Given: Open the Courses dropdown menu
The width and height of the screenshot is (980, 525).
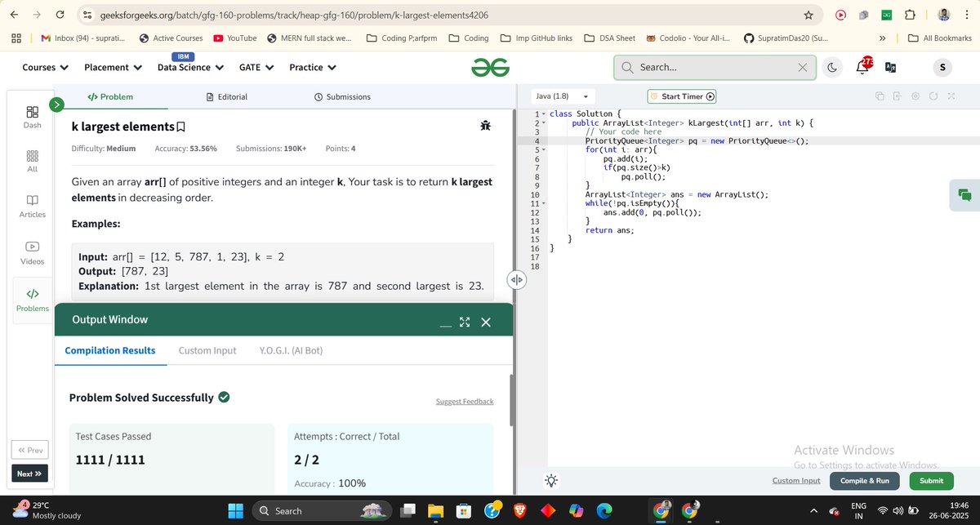Looking at the screenshot, I should [45, 68].
